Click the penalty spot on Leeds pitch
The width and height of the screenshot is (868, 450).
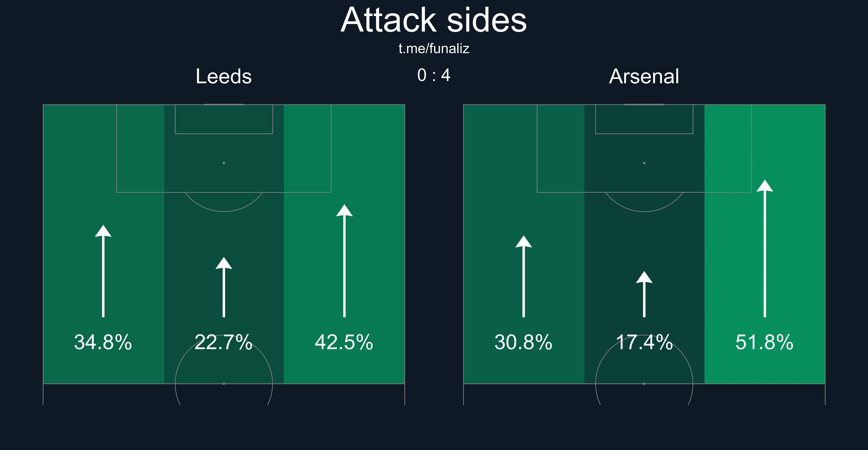point(224,163)
